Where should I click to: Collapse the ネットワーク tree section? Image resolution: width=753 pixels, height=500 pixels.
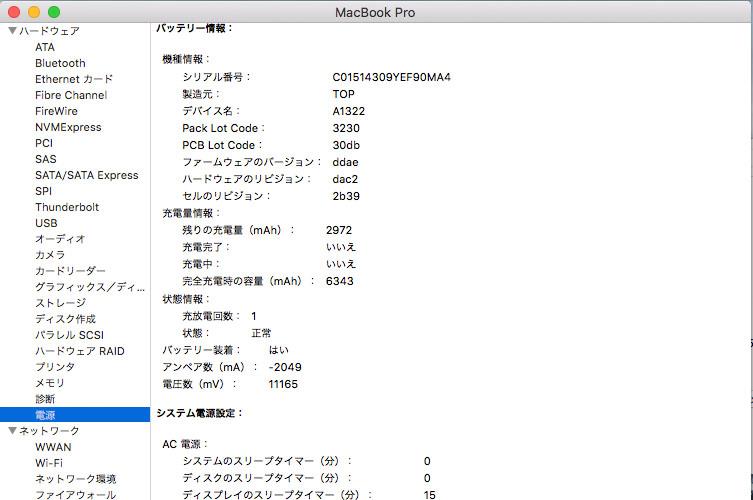click(x=12, y=431)
